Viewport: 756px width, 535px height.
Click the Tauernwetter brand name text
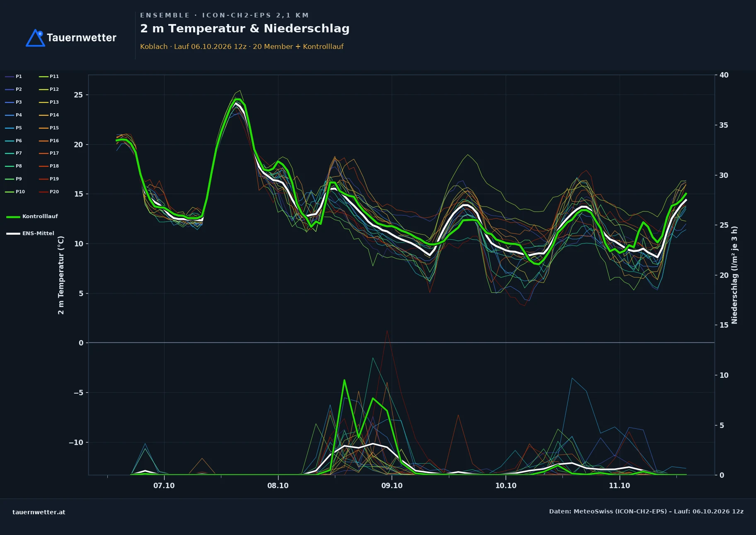81,38
